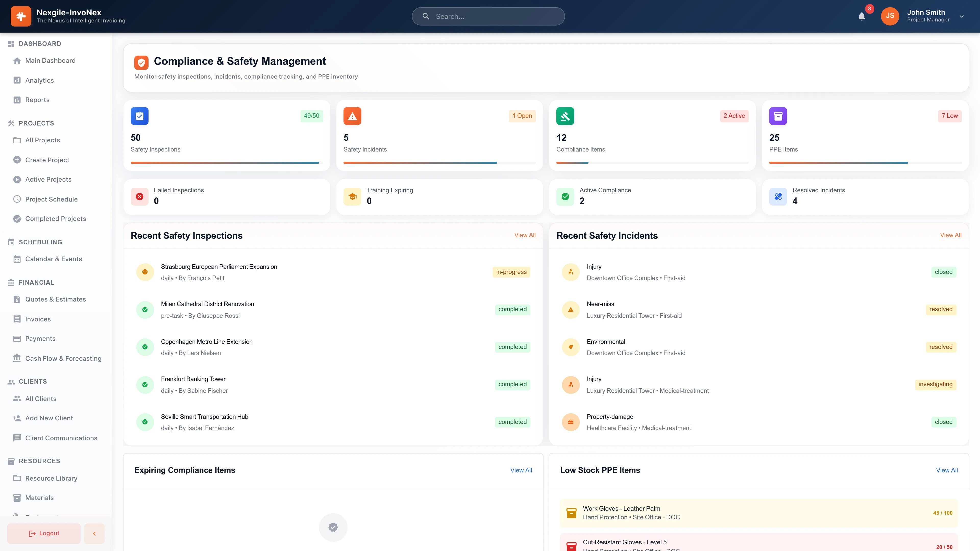980x551 pixels.
Task: Select the Analytics icon in the sidebar
Action: pyautogui.click(x=17, y=80)
